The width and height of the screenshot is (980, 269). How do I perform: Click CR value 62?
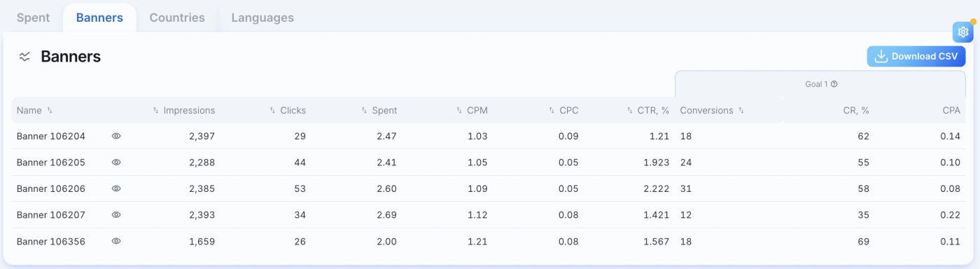tap(863, 136)
